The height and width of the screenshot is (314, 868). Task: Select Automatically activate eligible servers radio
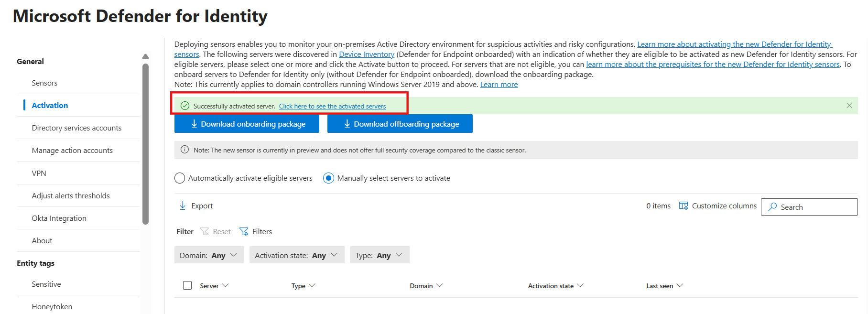180,178
